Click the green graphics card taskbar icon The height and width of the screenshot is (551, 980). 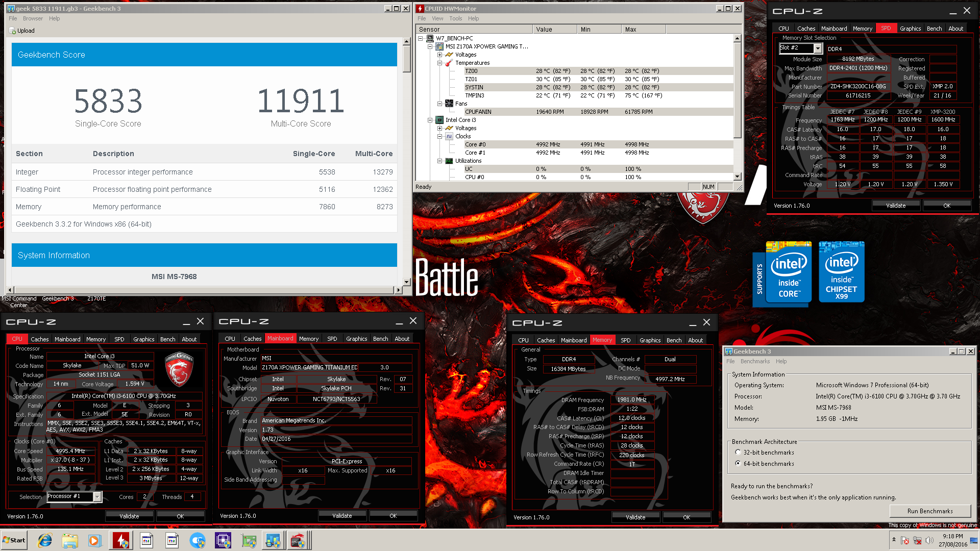(249, 540)
